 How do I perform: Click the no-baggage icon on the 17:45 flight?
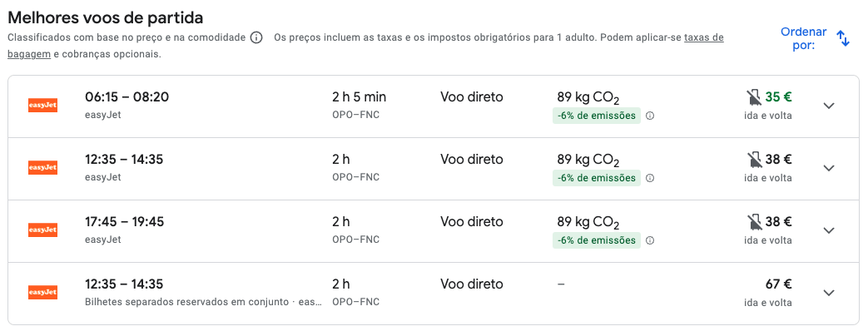tap(753, 223)
